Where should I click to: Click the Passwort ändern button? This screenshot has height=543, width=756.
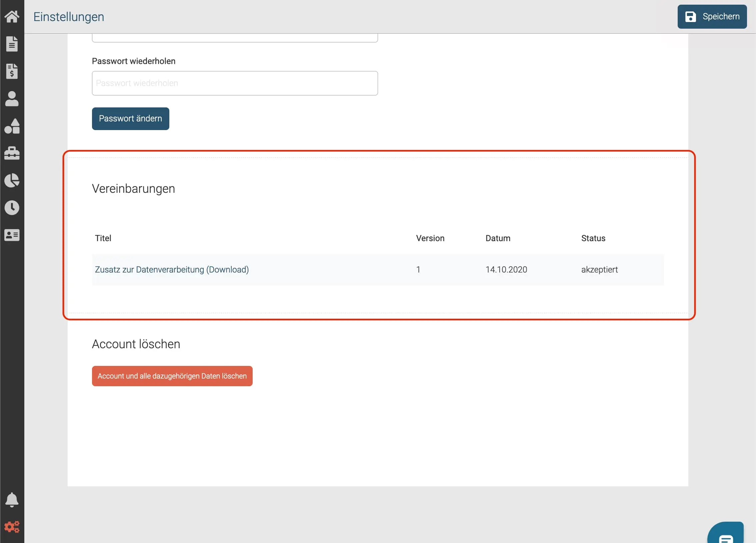131,119
